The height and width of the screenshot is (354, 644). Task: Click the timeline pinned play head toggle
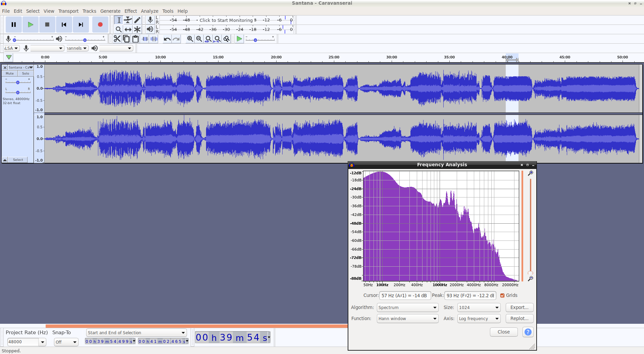pyautogui.click(x=9, y=57)
